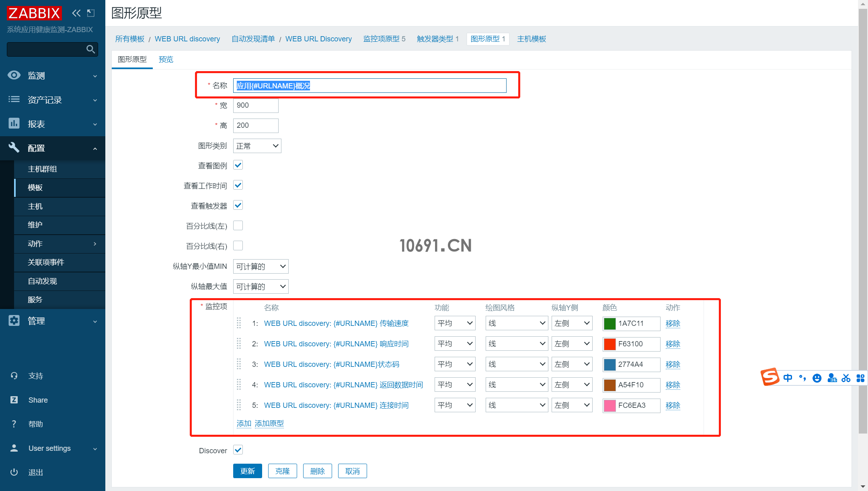Open Sogou emoji face icon
868x491 pixels.
coord(817,378)
